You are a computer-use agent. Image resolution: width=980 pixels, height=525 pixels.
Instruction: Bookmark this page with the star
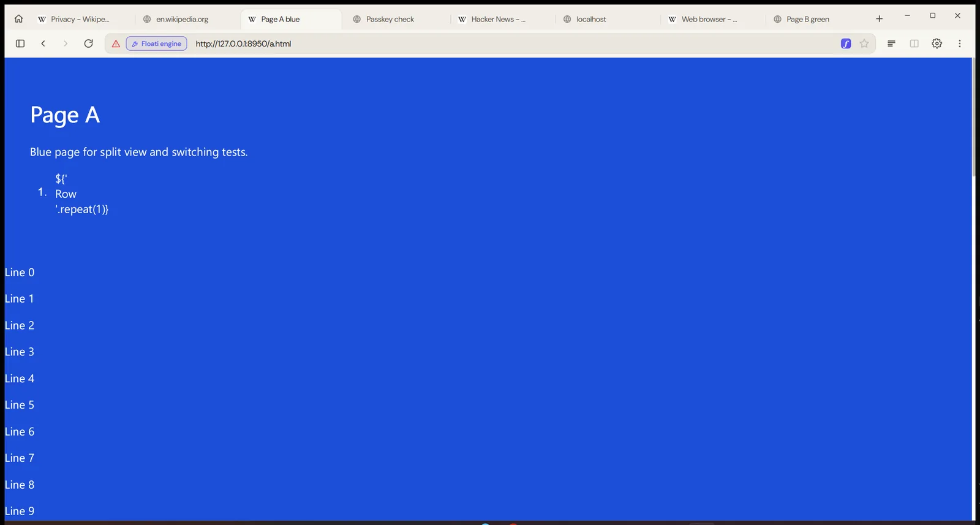tap(864, 43)
